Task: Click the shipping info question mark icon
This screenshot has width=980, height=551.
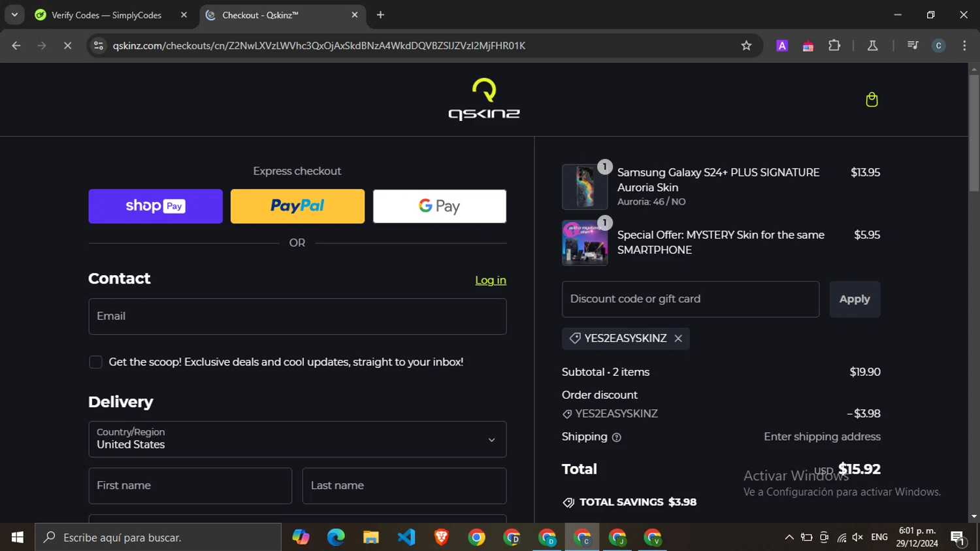Action: [x=616, y=437]
